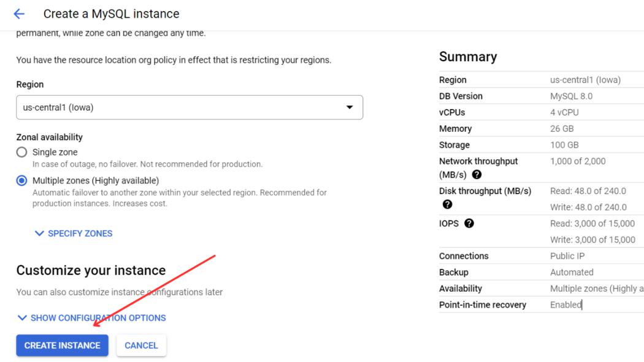Select Multiple zones (Highly available) option

coord(22,181)
